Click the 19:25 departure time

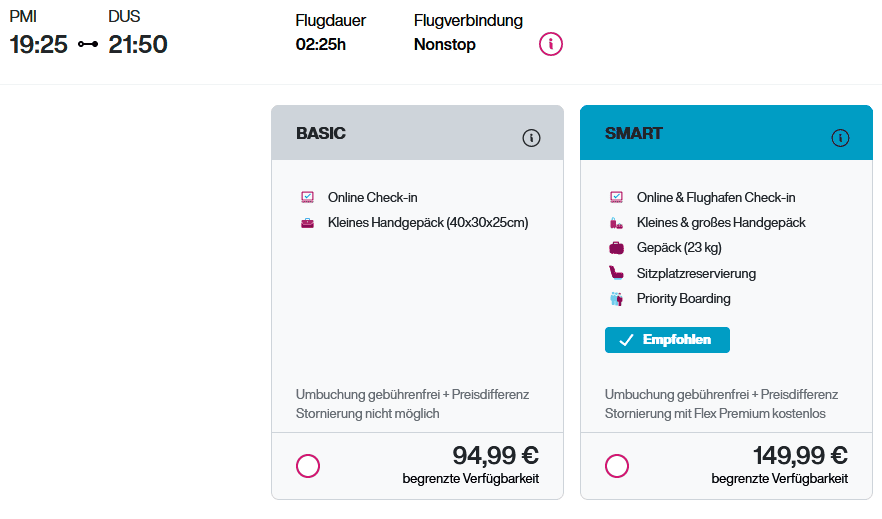tap(38, 44)
